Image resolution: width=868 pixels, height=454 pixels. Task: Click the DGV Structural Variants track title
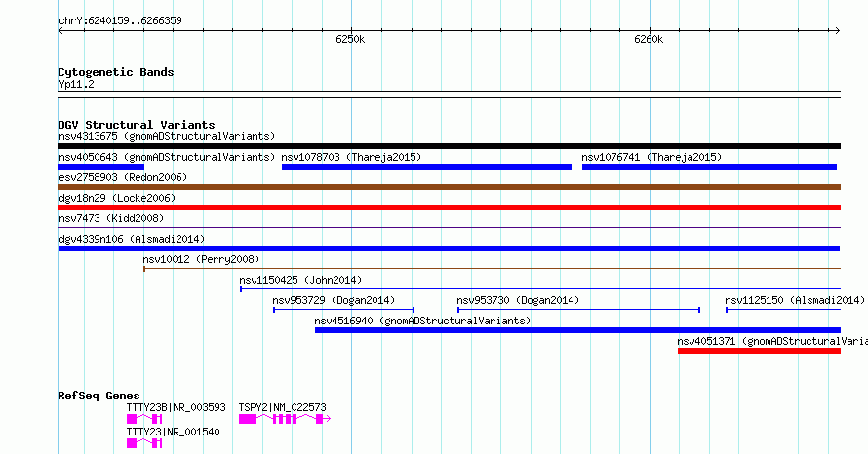(137, 125)
